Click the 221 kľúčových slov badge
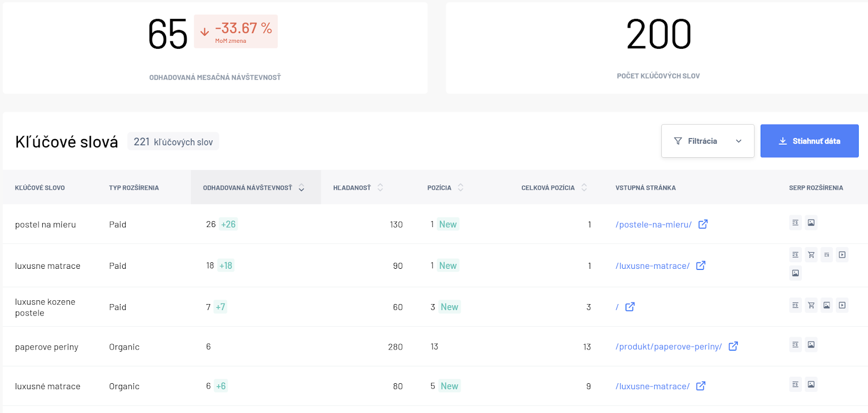The width and height of the screenshot is (868, 413). (x=173, y=141)
